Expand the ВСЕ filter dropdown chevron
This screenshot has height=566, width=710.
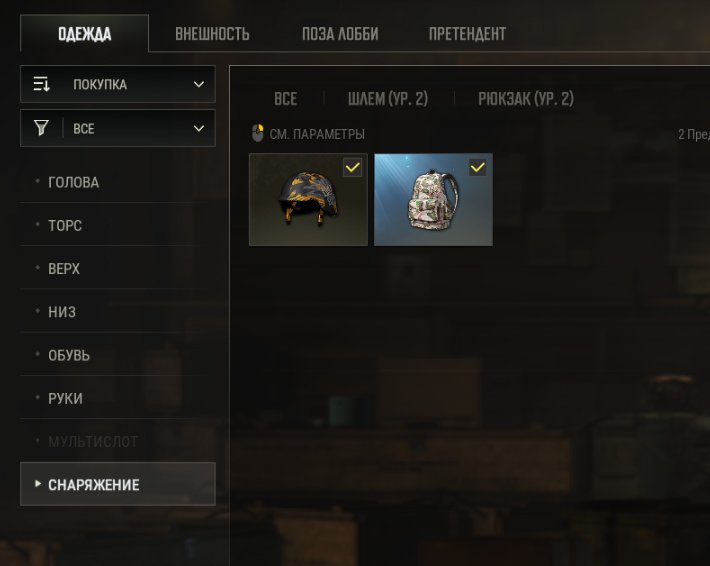199,128
